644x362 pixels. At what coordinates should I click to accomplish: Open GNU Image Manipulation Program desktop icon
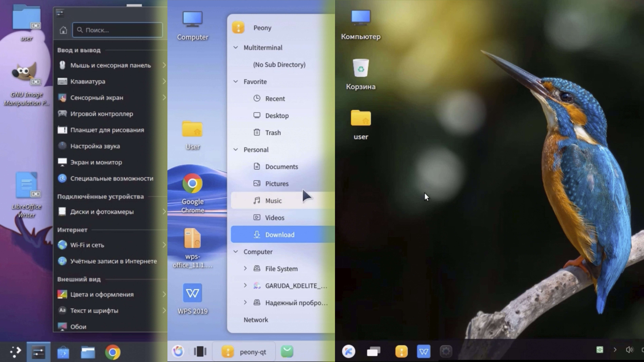(x=26, y=84)
